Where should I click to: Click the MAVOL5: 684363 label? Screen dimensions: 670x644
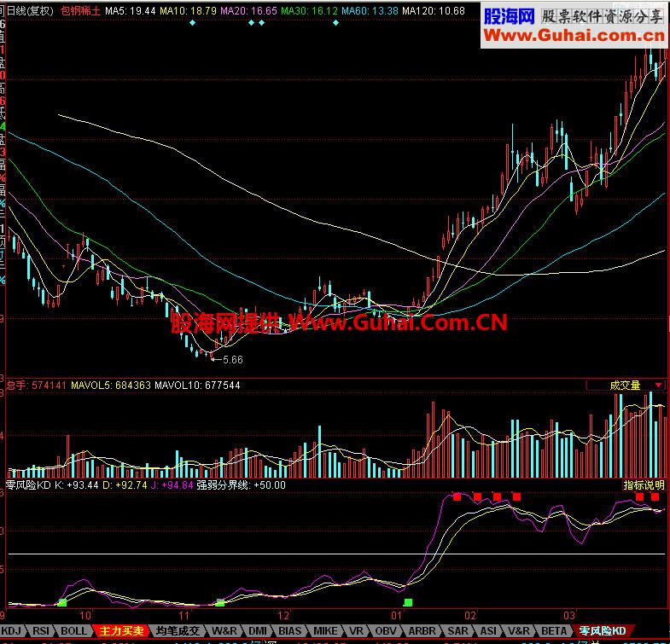coord(111,386)
